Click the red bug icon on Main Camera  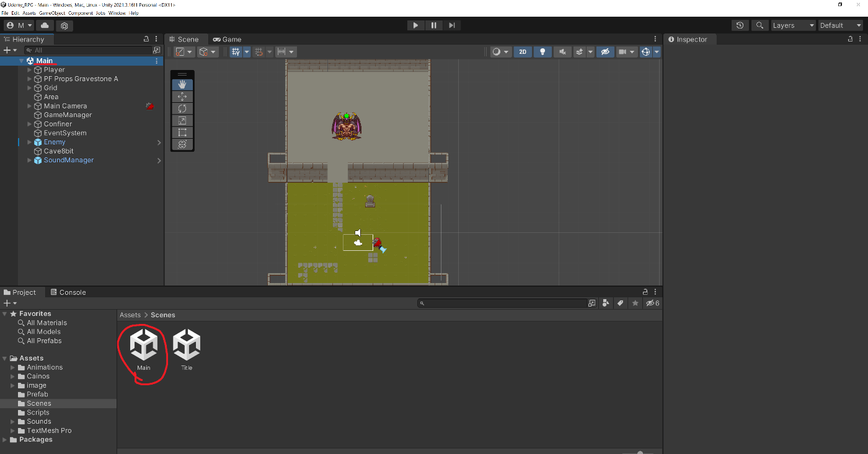point(149,106)
